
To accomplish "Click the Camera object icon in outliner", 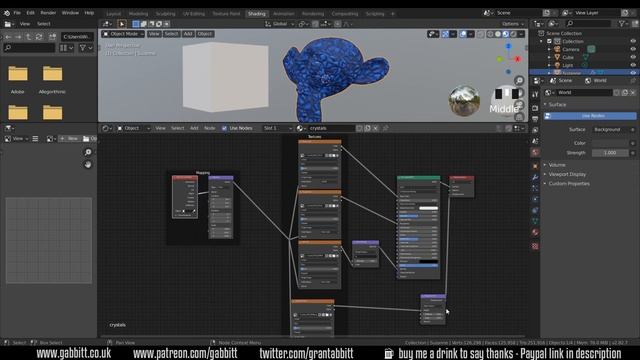I will (557, 49).
